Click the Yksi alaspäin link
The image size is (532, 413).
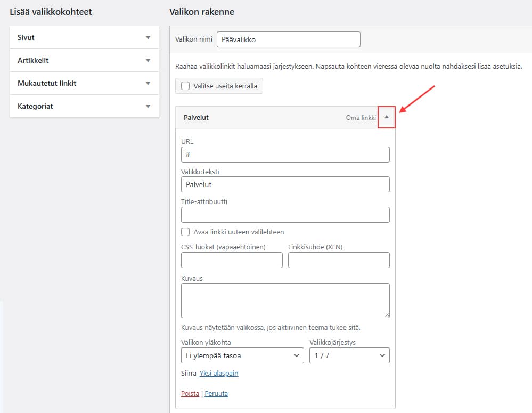click(x=219, y=374)
